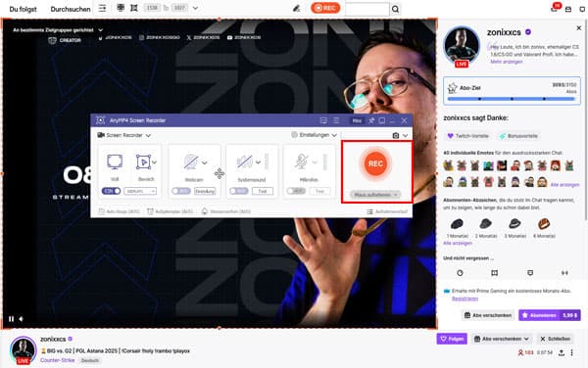Open the Du folgst tab
The width and height of the screenshot is (588, 368).
coord(23,9)
